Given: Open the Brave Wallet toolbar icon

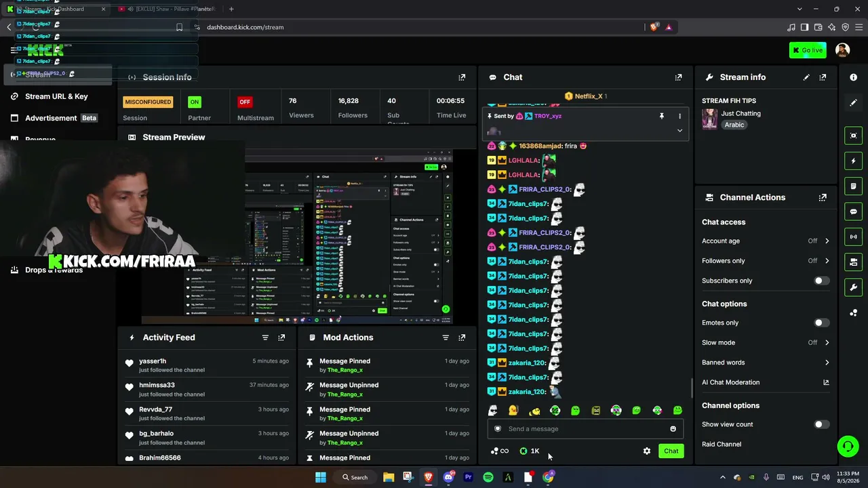Looking at the screenshot, I should click(x=818, y=27).
